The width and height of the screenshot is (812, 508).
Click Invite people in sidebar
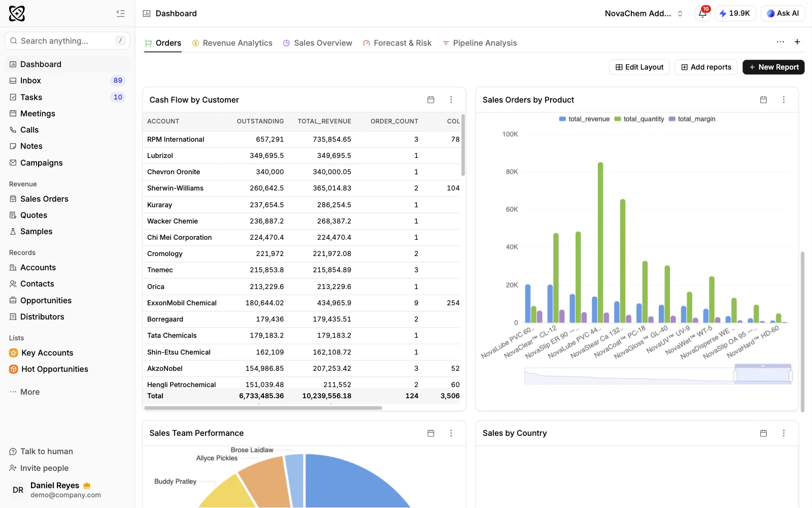pyautogui.click(x=39, y=468)
